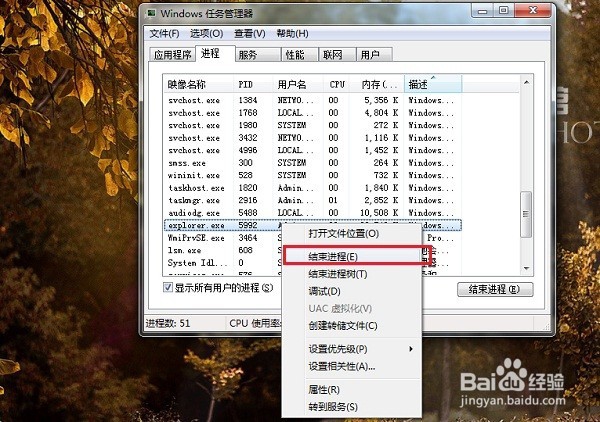The image size is (600, 422).
Task: Toggle 显示所有用户的进程 checkbox
Action: click(168, 287)
